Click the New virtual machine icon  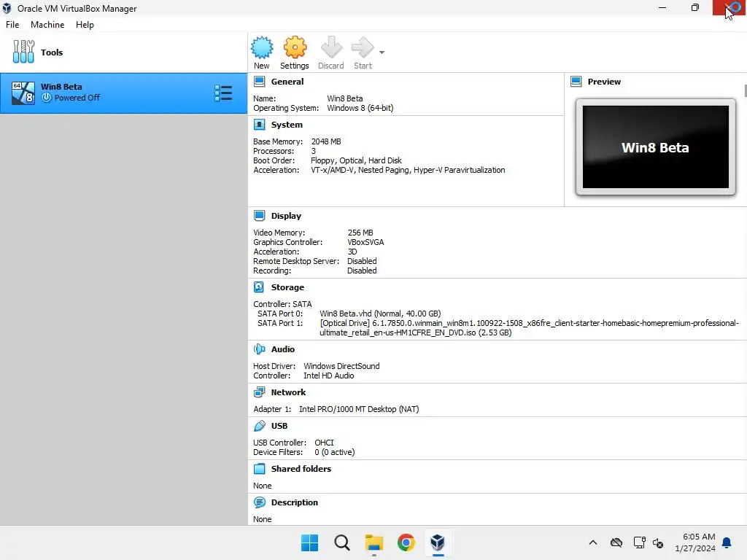262,47
